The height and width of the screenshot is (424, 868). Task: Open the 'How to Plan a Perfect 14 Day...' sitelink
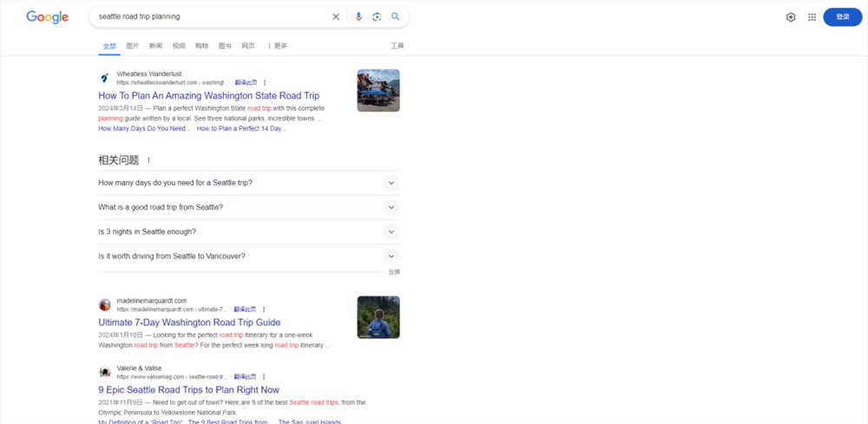pos(241,128)
